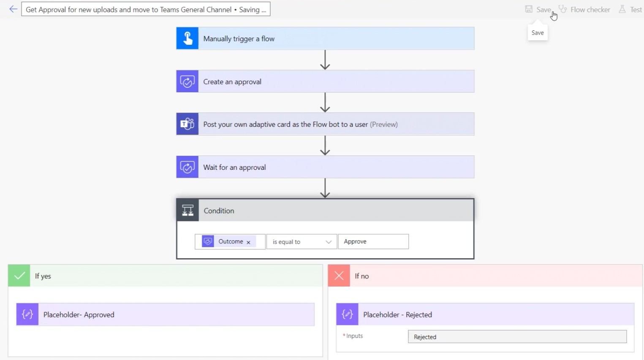The width and height of the screenshot is (644, 360).
Task: Expand Post your own adaptive card step
Action: pyautogui.click(x=325, y=124)
